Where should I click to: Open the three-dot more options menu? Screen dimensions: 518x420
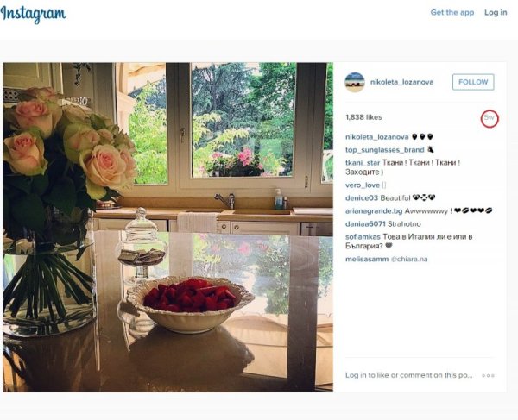click(488, 375)
